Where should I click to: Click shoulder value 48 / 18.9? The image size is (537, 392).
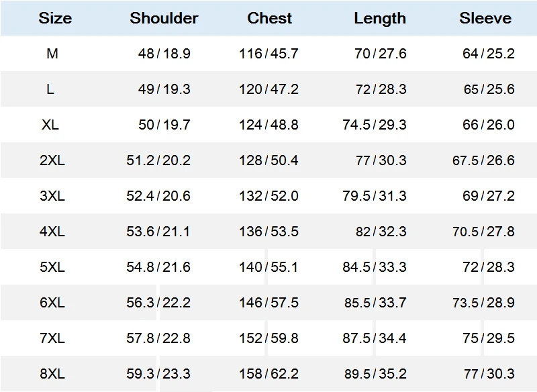tap(164, 54)
